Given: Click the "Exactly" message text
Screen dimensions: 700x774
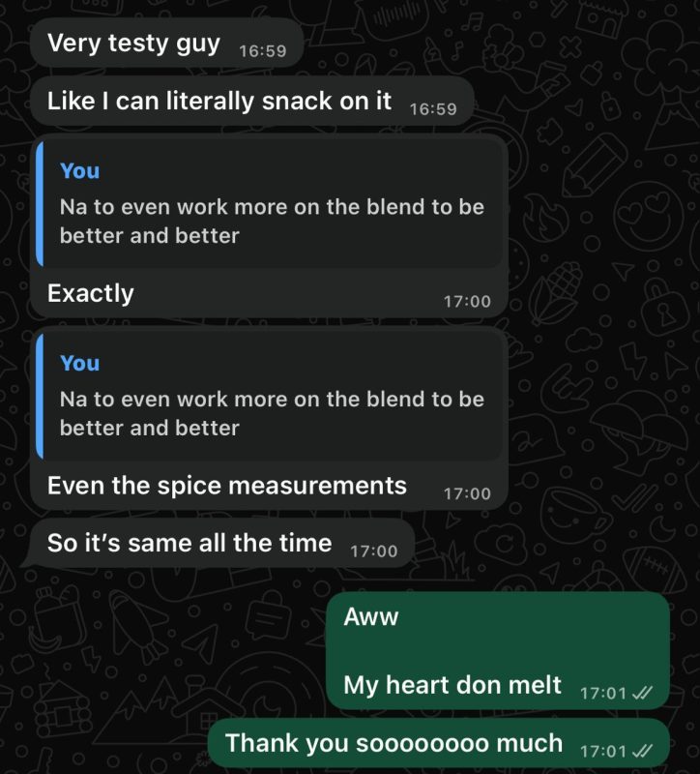Looking at the screenshot, I should tap(91, 293).
